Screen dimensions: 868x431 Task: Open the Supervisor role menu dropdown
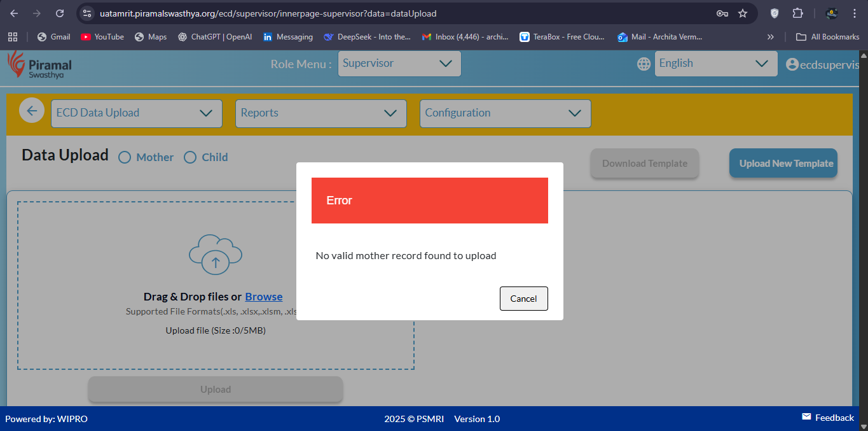coord(399,64)
